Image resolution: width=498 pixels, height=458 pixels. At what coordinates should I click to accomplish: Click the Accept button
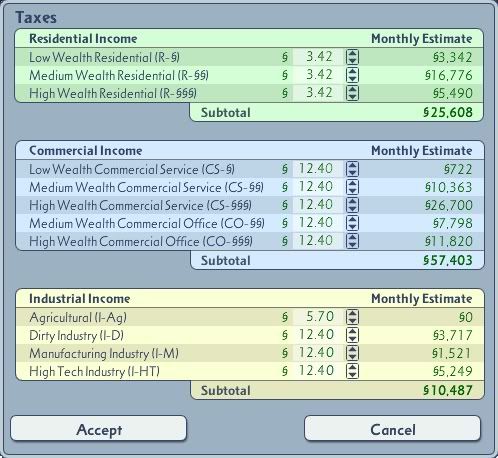(99, 429)
